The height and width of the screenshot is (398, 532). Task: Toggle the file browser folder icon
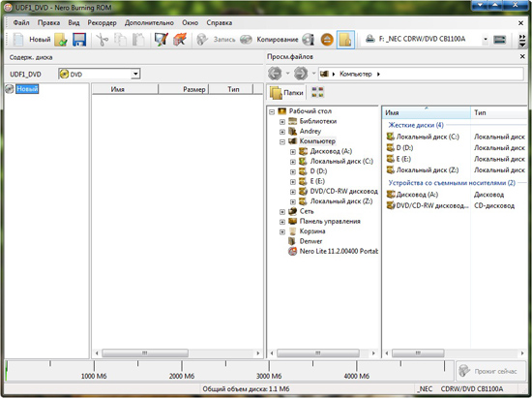(345, 40)
